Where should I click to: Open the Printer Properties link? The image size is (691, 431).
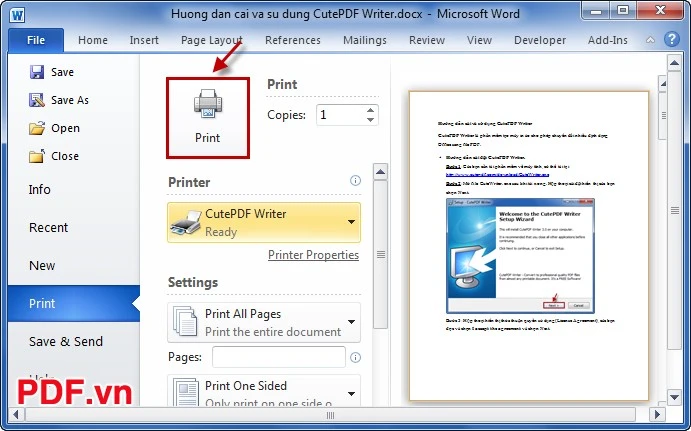click(313, 255)
